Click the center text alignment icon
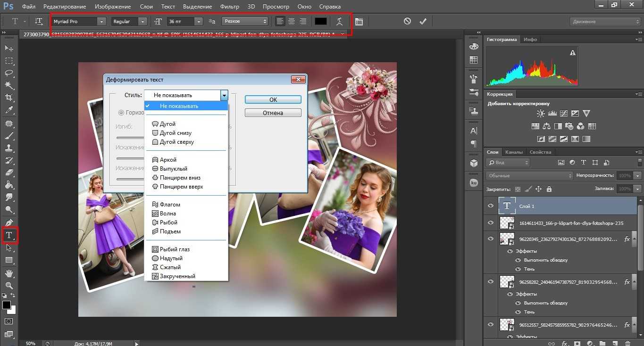This screenshot has width=644, height=346. pos(292,21)
